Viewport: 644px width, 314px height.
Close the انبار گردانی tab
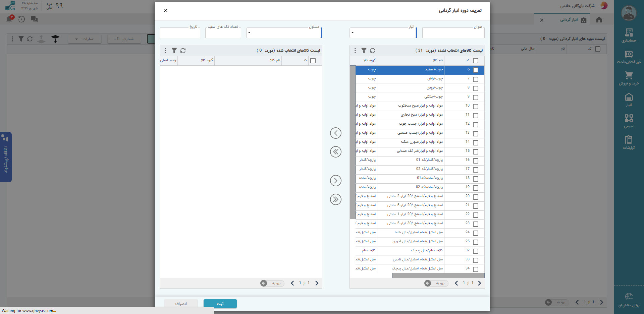[542, 20]
